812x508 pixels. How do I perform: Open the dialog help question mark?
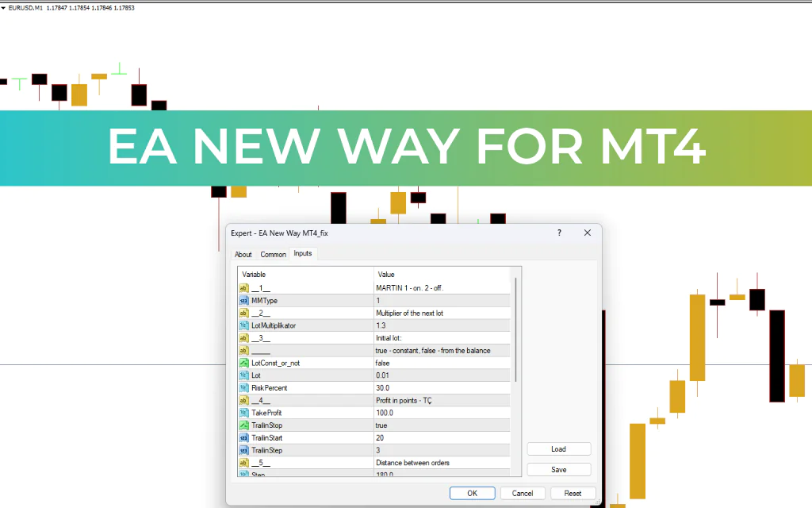559,233
